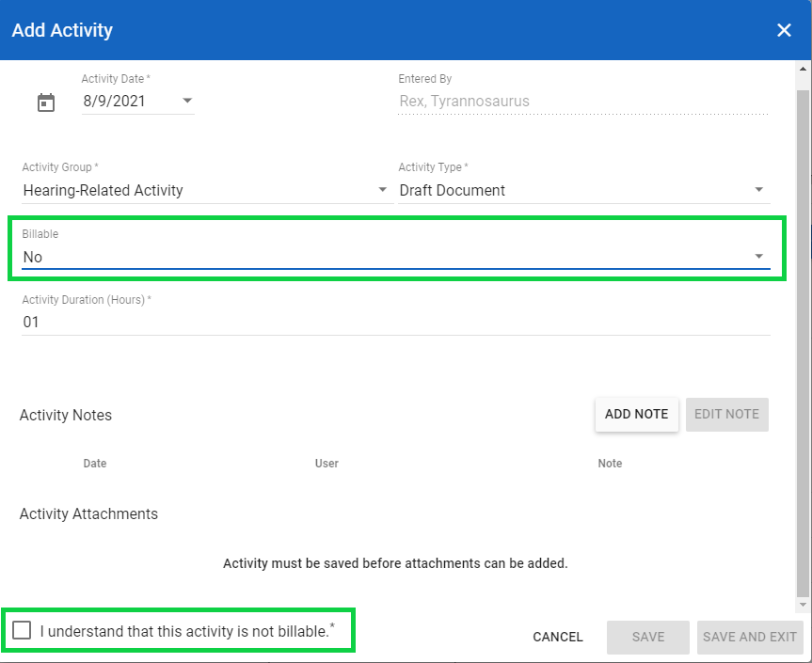Viewport: 812px width, 663px height.
Task: Cancel the activity entry
Action: pyautogui.click(x=557, y=637)
